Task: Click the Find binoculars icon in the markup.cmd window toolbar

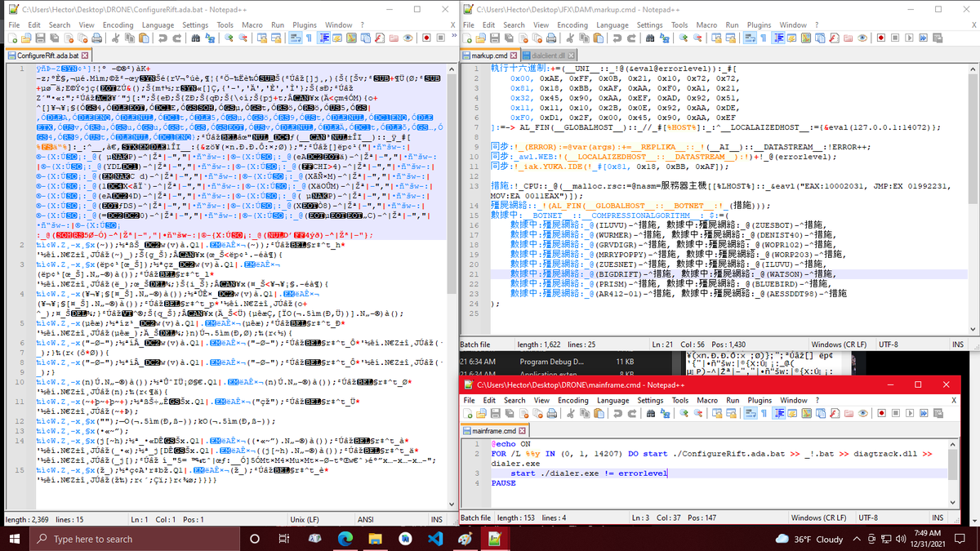Action: 650,38
